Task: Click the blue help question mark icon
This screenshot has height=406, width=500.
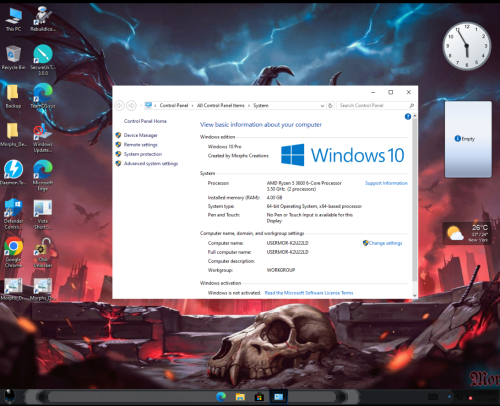Action: 408,116
